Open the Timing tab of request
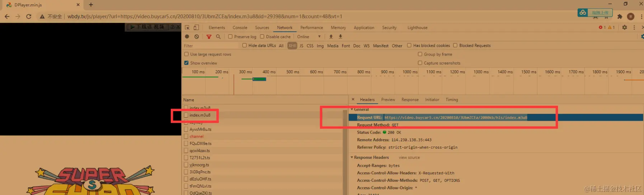Viewport: 644px width, 195px height. point(452,100)
